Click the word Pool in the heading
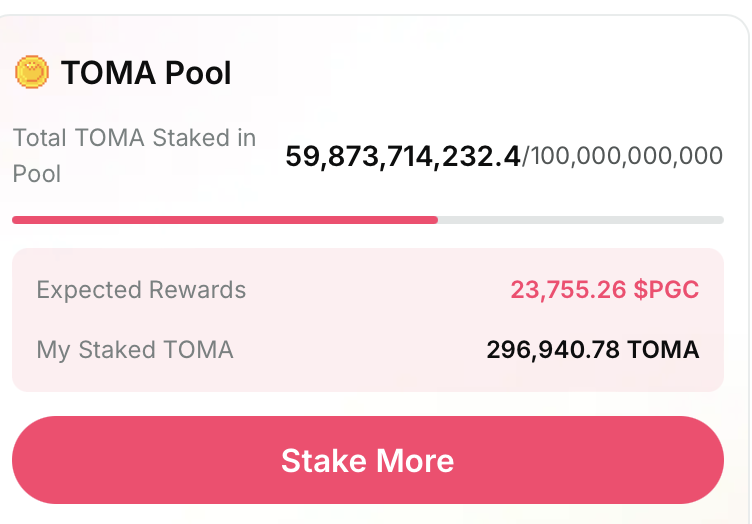752x524 pixels. (x=200, y=73)
